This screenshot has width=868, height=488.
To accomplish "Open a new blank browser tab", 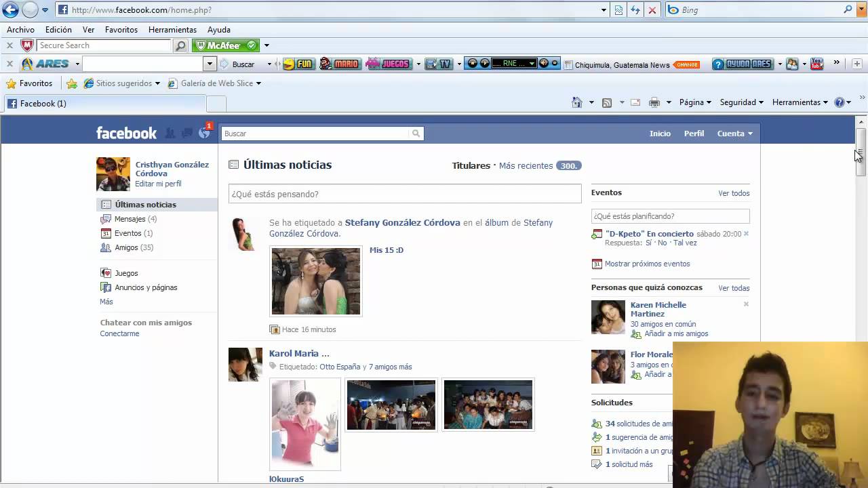I will point(216,104).
